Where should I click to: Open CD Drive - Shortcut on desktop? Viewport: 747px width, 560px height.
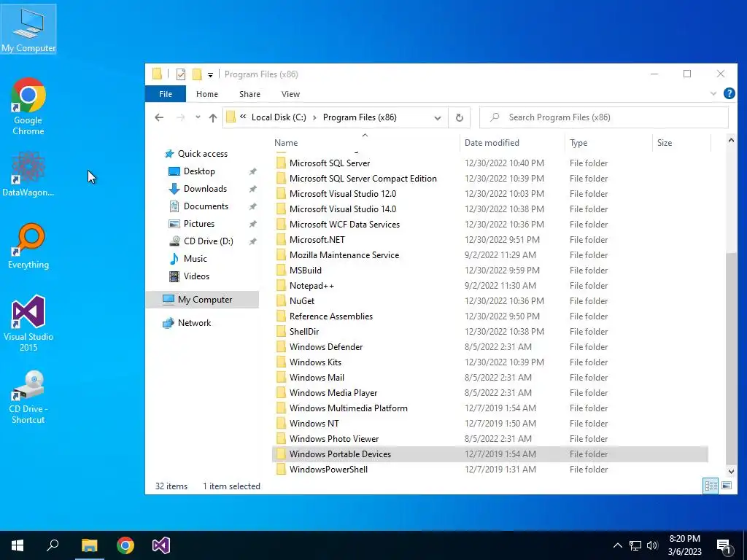coord(28,397)
